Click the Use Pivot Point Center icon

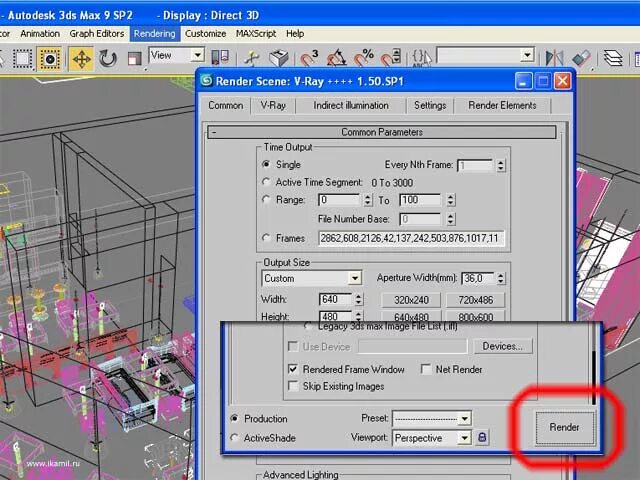pos(220,57)
